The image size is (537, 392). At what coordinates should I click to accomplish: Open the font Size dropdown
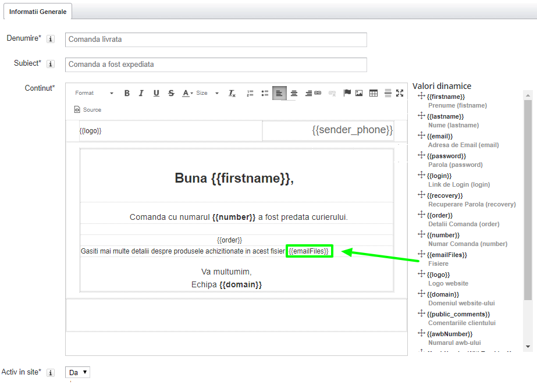click(x=207, y=93)
